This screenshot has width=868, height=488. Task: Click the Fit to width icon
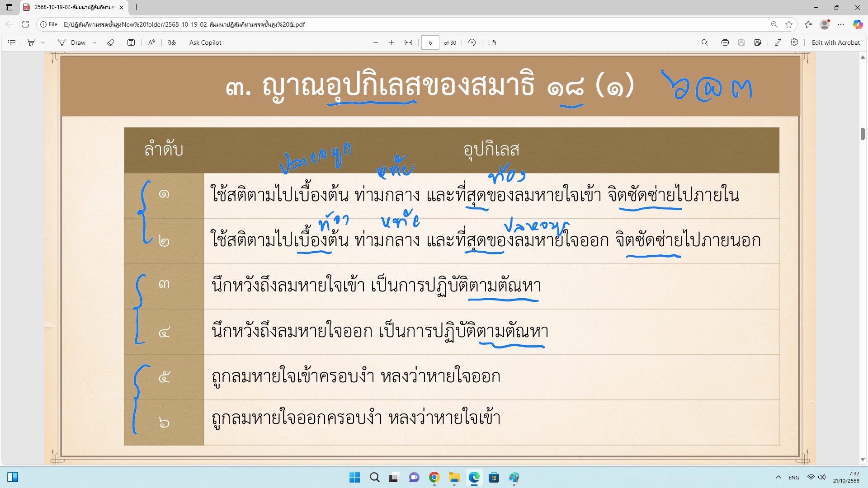[x=408, y=42]
